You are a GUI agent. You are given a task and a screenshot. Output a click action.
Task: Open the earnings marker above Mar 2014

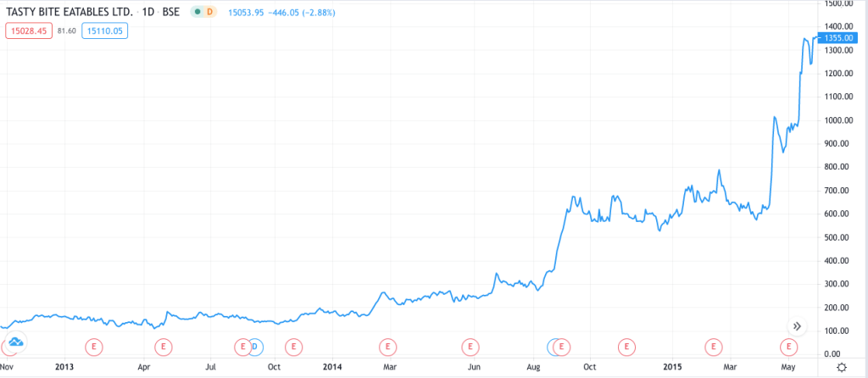coord(387,346)
